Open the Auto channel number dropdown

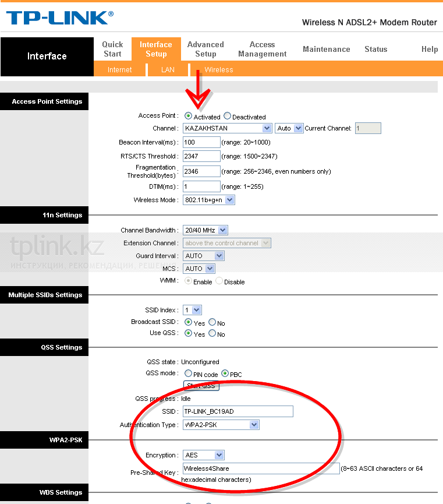coord(289,128)
